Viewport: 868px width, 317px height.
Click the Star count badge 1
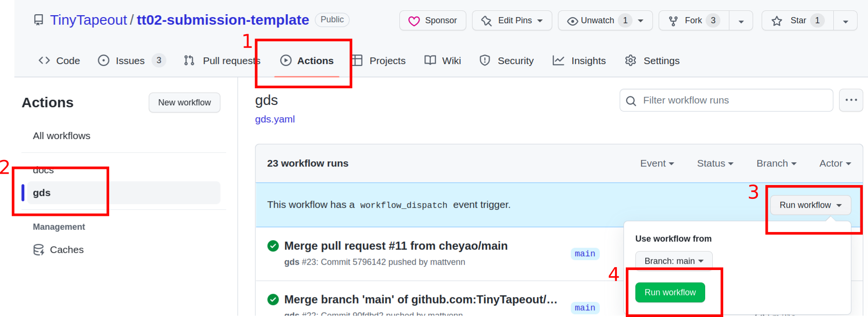coord(817,20)
